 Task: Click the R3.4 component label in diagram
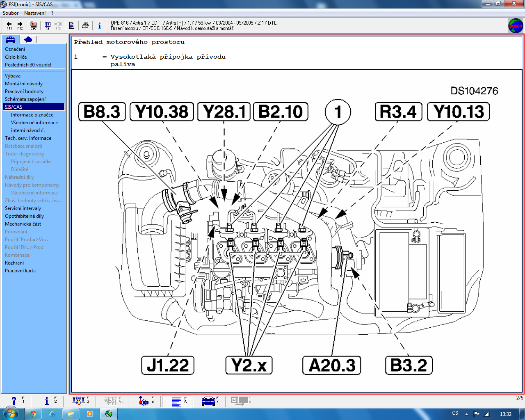(398, 112)
